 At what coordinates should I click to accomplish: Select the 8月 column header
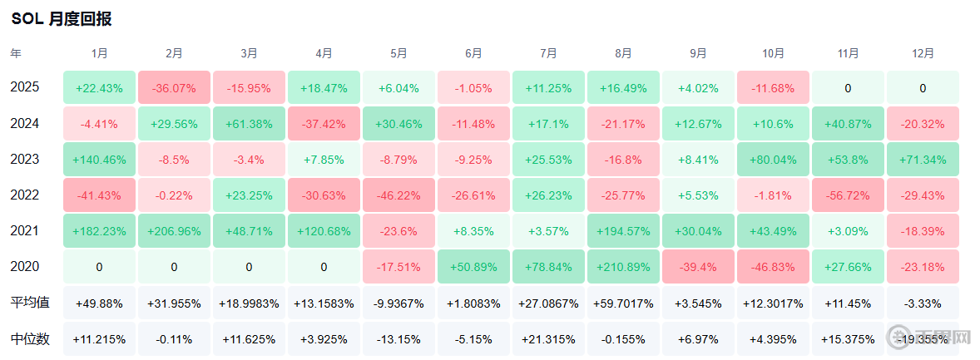624,53
